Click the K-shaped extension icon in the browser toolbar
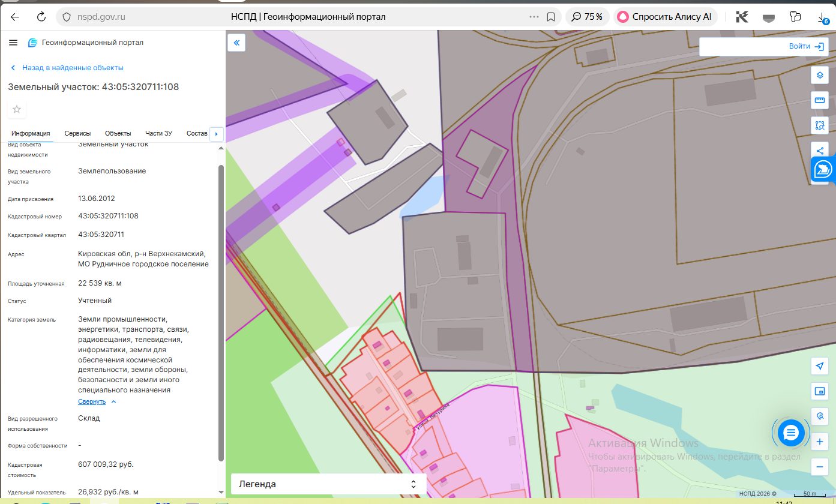 tap(742, 17)
